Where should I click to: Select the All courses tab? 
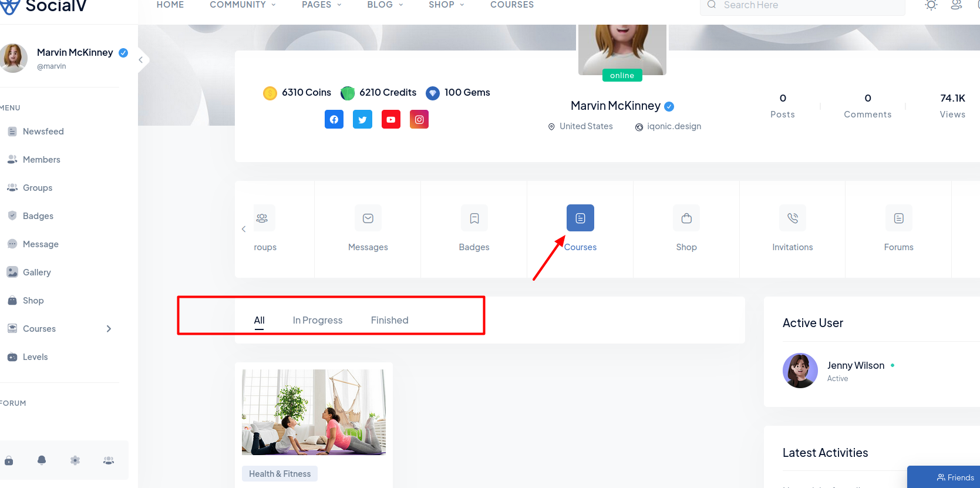tap(259, 320)
